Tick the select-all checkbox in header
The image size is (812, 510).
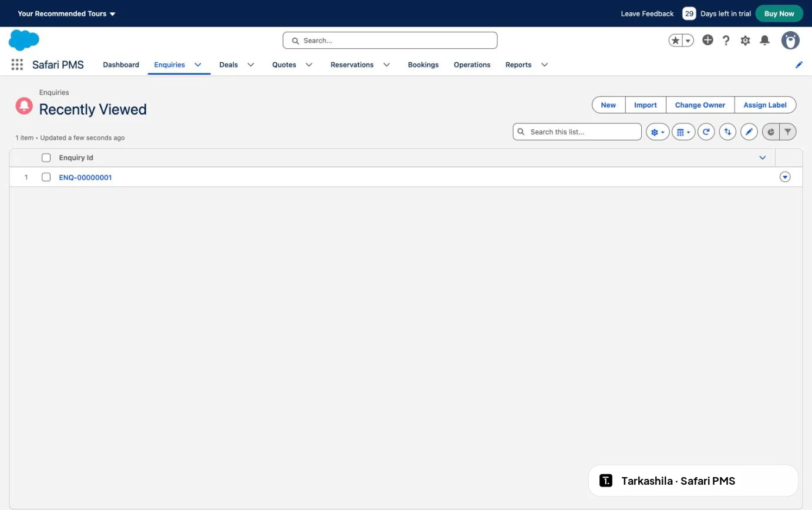click(x=46, y=157)
